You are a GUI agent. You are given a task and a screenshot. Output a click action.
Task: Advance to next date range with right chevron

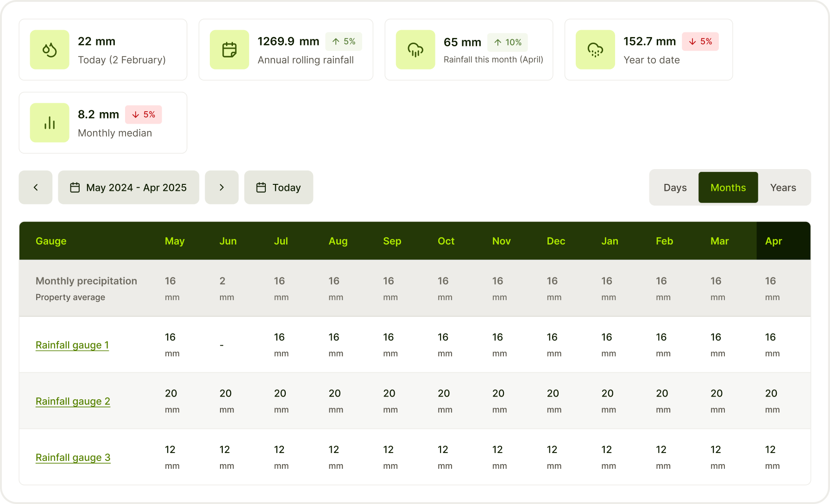(x=222, y=187)
